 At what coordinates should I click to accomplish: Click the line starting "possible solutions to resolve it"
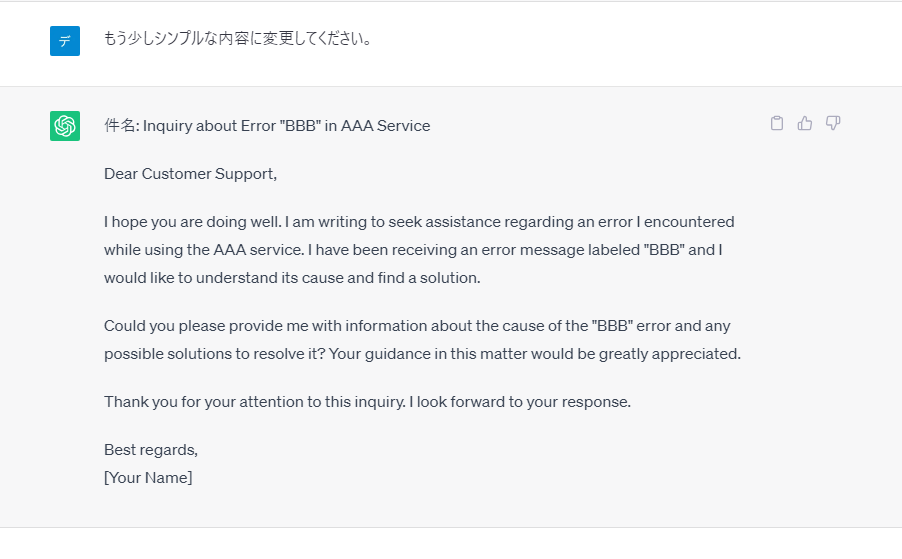tap(423, 354)
